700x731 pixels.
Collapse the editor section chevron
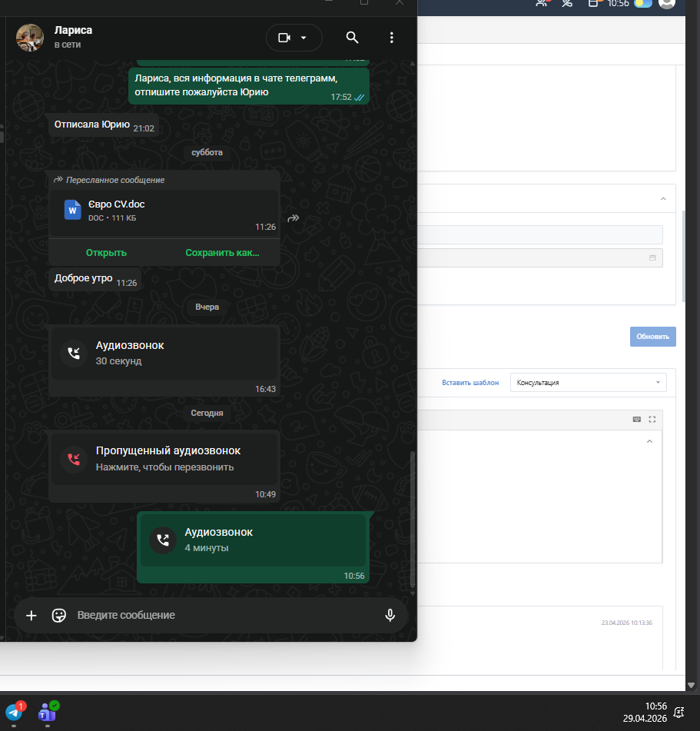[x=649, y=441]
